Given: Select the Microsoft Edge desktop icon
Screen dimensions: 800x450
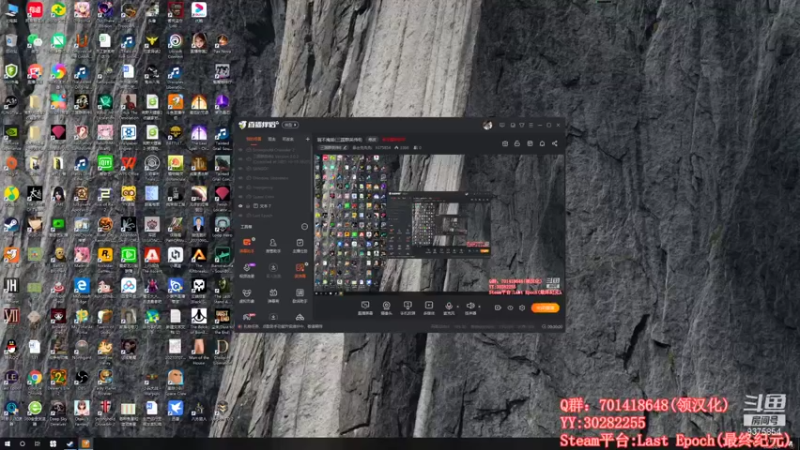Looking at the screenshot, I should point(82,286).
